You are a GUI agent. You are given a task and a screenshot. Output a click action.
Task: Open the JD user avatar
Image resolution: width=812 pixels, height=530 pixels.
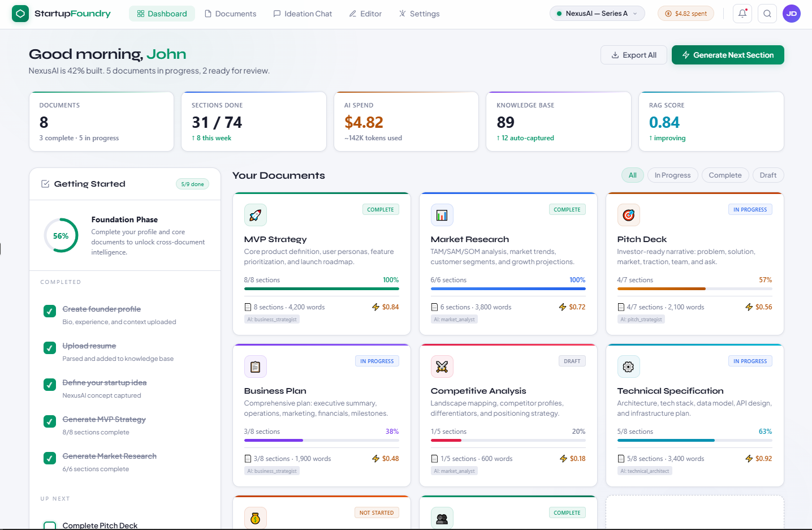(792, 14)
